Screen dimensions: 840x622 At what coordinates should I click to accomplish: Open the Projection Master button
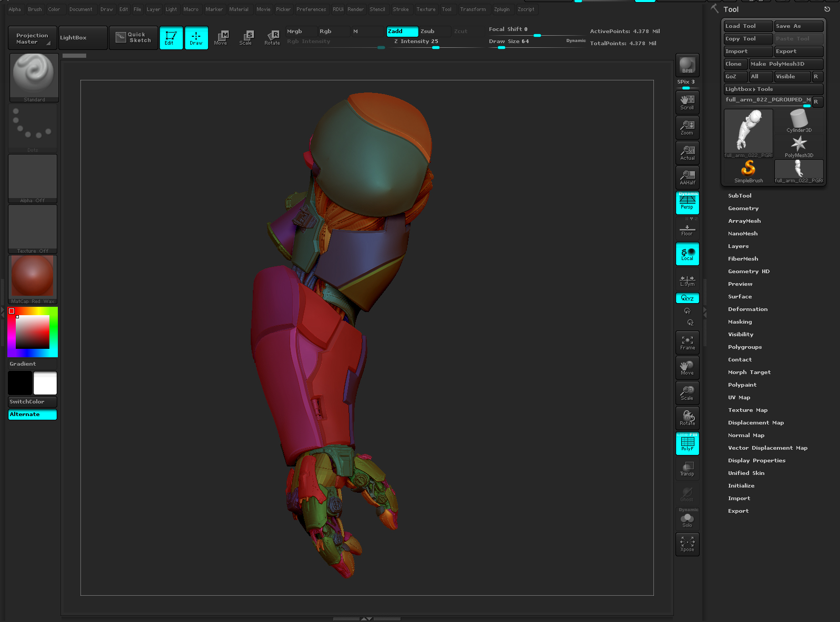(33, 38)
